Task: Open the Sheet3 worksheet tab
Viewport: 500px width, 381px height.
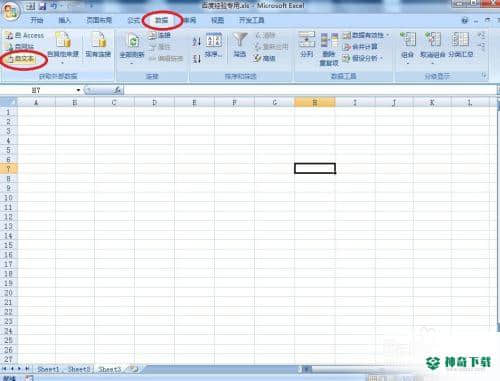Action: coord(109,369)
